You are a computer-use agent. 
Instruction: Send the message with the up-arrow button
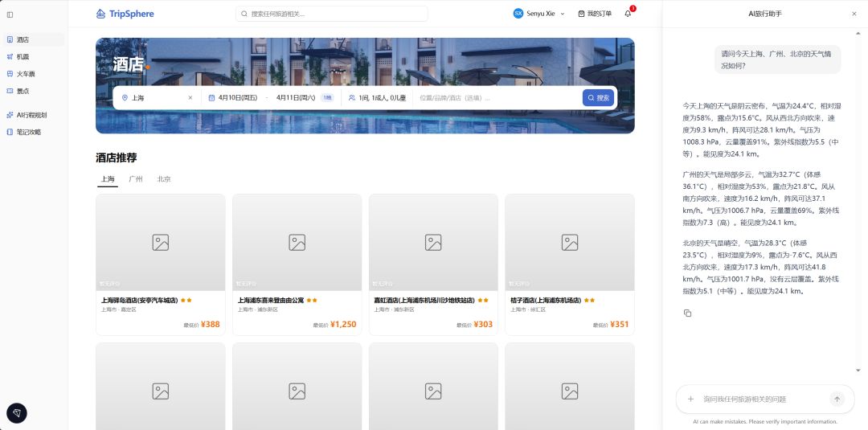tap(837, 399)
